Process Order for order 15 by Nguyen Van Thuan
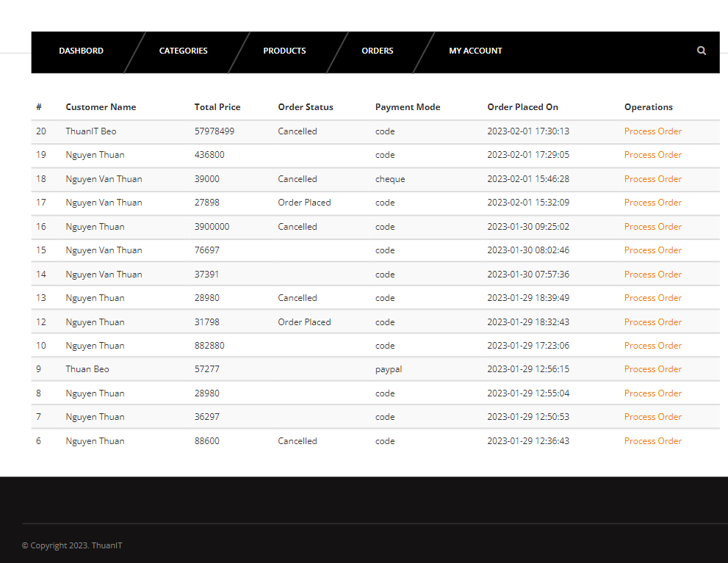Viewport: 728px width, 563px height. click(652, 250)
